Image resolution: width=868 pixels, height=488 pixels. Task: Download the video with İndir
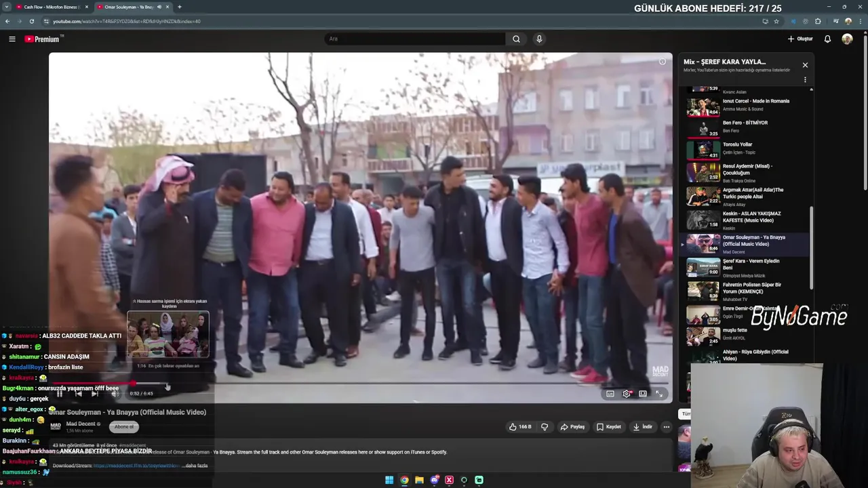pos(642,427)
